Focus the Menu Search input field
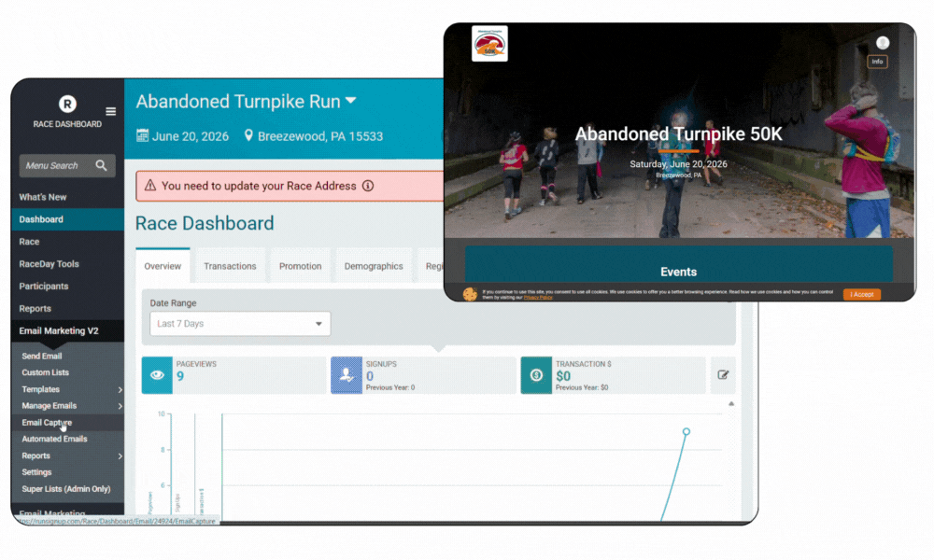 (67, 166)
